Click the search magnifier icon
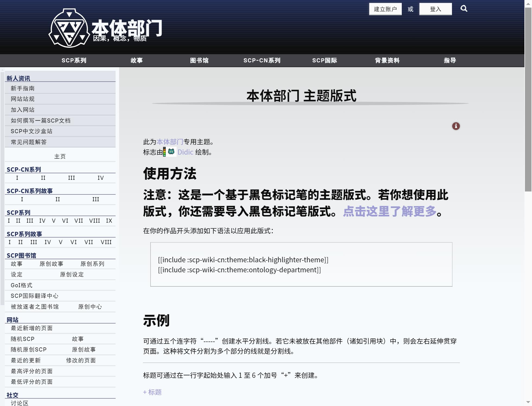The height and width of the screenshot is (406, 532). coord(464,9)
